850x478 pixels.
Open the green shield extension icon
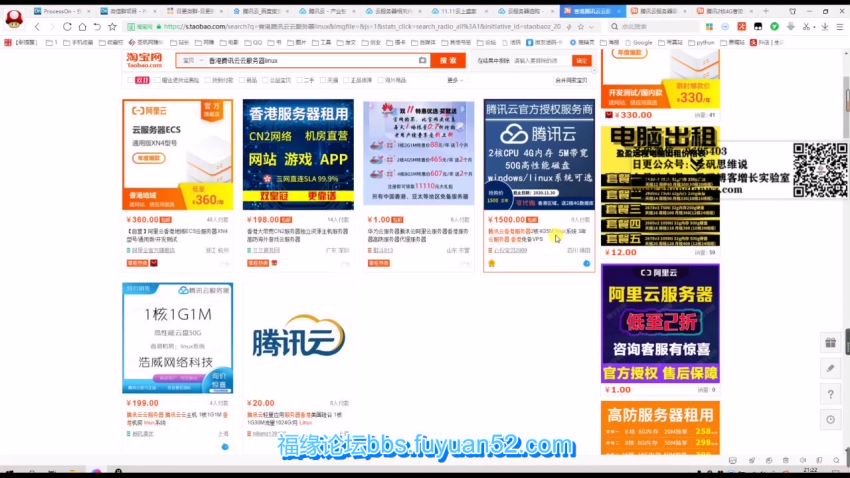coord(775,27)
